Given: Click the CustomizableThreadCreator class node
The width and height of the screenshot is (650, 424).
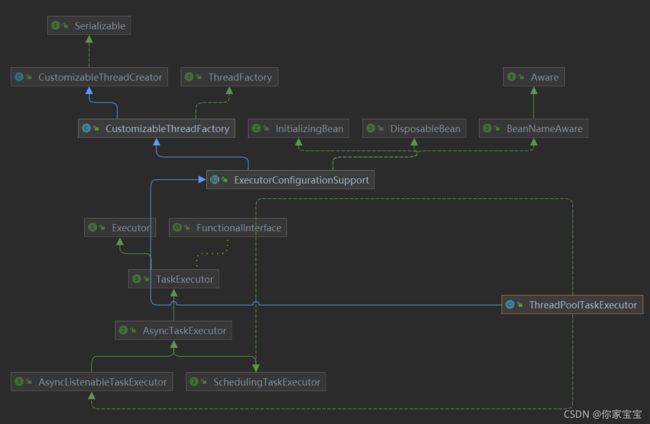Looking at the screenshot, I should [x=89, y=77].
